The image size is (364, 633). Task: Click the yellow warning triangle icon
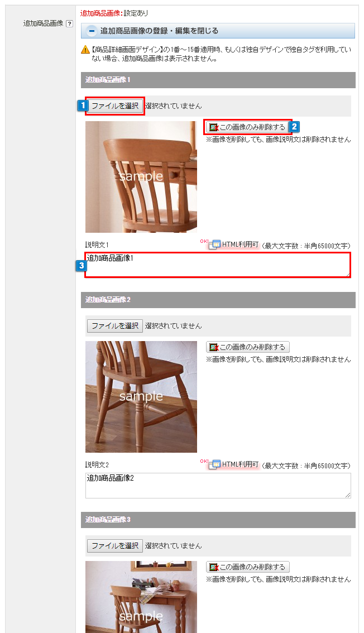pos(85,50)
